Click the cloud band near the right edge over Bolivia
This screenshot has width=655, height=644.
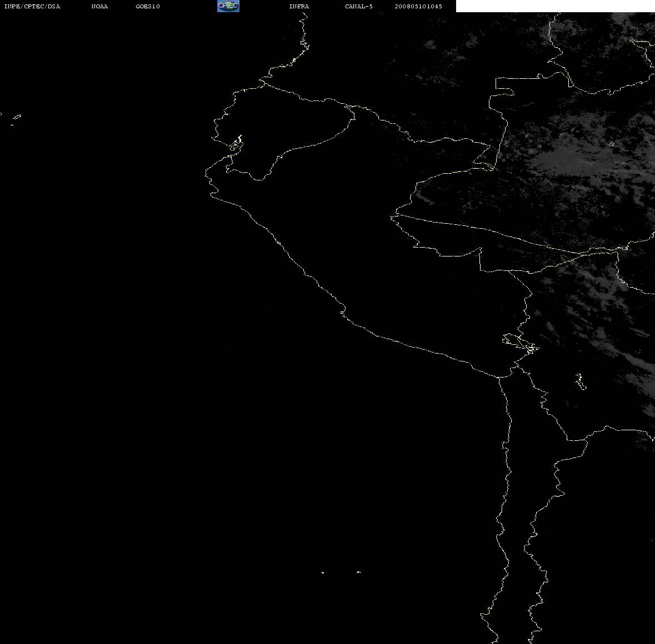(x=641, y=371)
